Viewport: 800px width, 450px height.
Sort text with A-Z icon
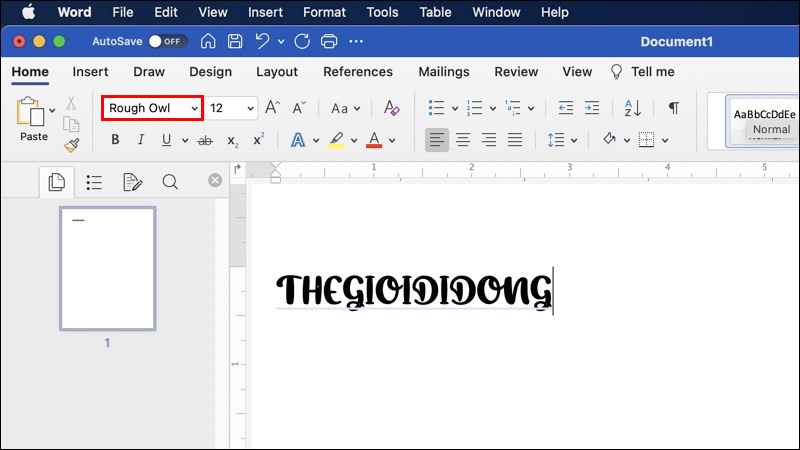[633, 108]
